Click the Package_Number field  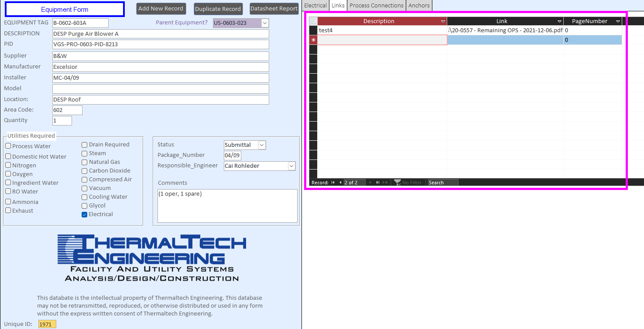coord(232,156)
